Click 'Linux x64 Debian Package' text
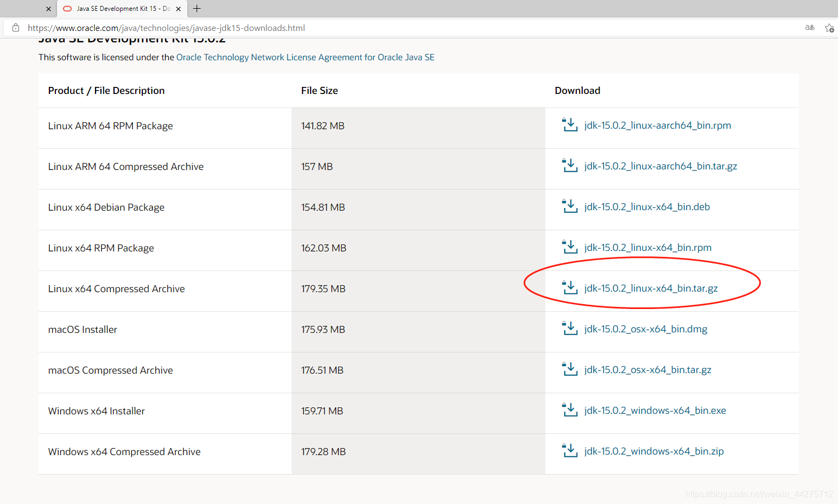838x504 pixels. coord(106,207)
